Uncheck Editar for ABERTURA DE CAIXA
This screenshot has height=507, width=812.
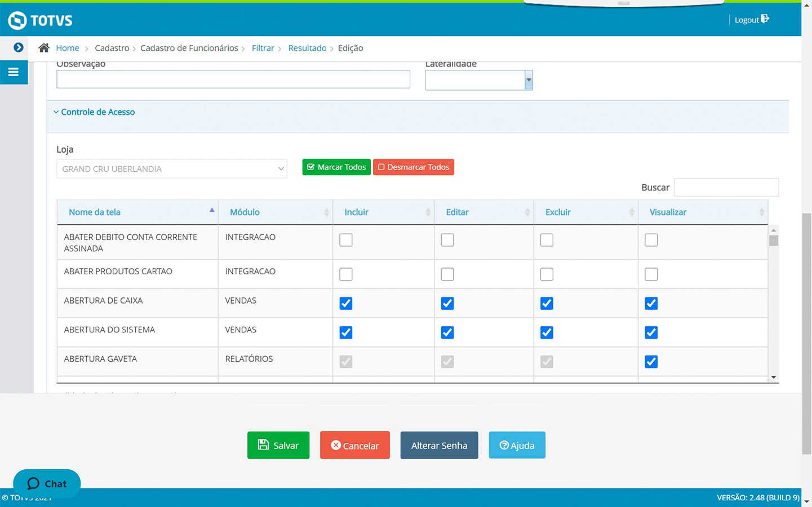point(447,304)
